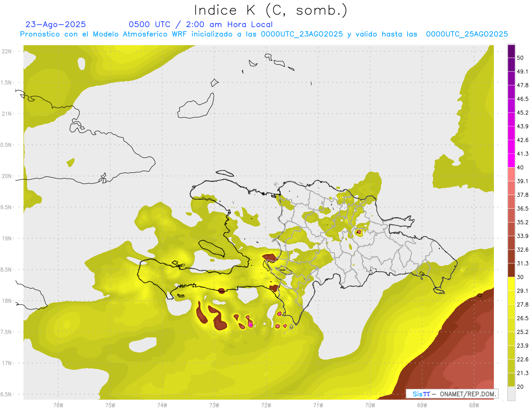
Task: Click the '20N' latitude label
Action: [x=7, y=176]
